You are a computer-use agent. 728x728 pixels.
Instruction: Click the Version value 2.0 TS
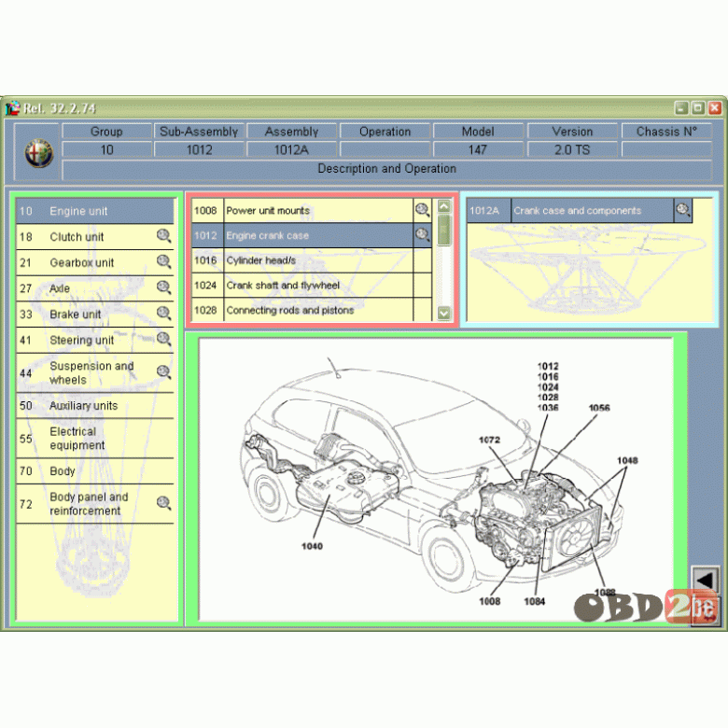pos(572,149)
